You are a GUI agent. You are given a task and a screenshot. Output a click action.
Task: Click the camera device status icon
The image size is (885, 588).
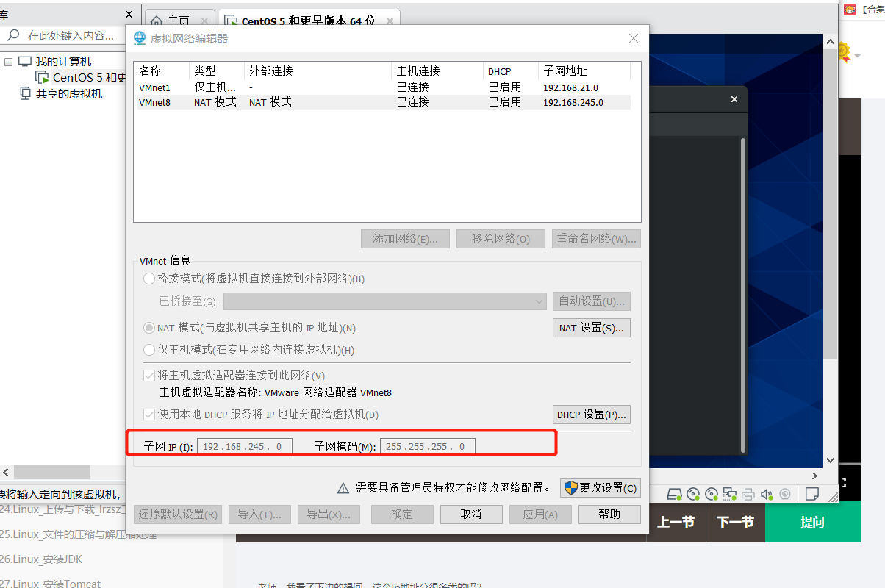785,493
